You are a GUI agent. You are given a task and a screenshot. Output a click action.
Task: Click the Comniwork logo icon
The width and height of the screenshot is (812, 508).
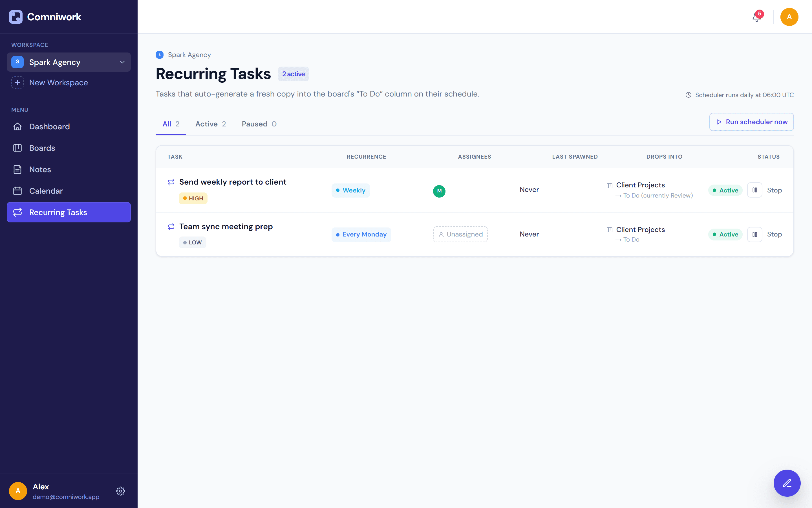click(x=16, y=17)
